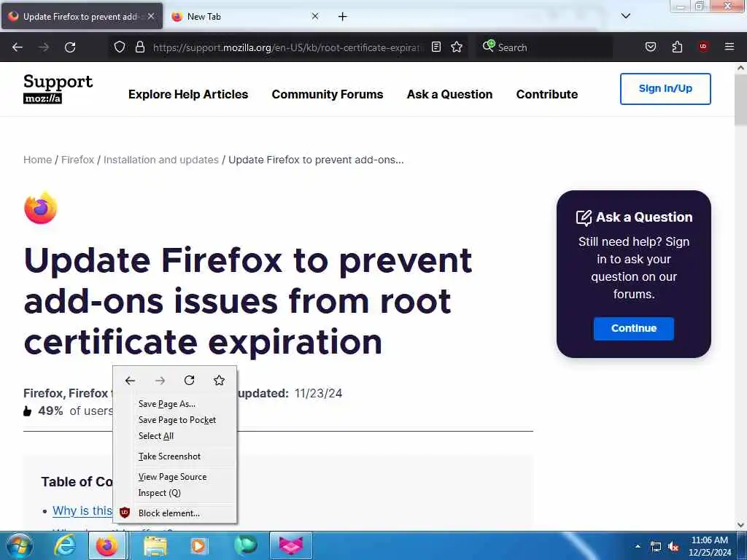Open the clock showing 11:06 AM
Viewport: 747px width, 560px height.
pos(710,546)
